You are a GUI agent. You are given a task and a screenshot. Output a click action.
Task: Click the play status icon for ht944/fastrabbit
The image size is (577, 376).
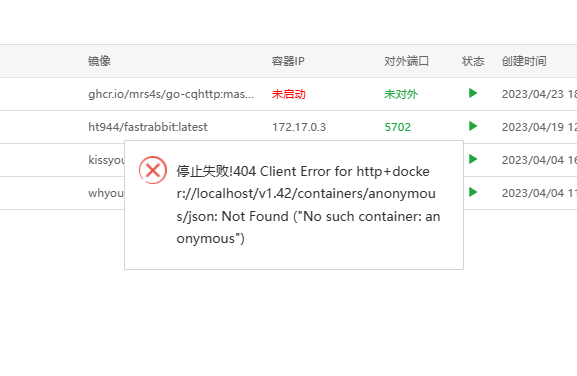(x=473, y=126)
